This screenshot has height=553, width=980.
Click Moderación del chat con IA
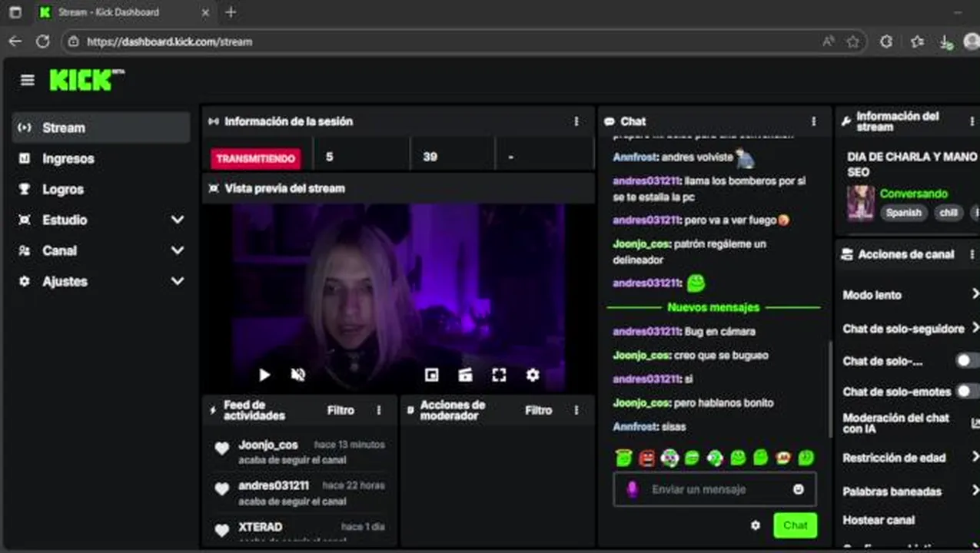[x=896, y=423]
